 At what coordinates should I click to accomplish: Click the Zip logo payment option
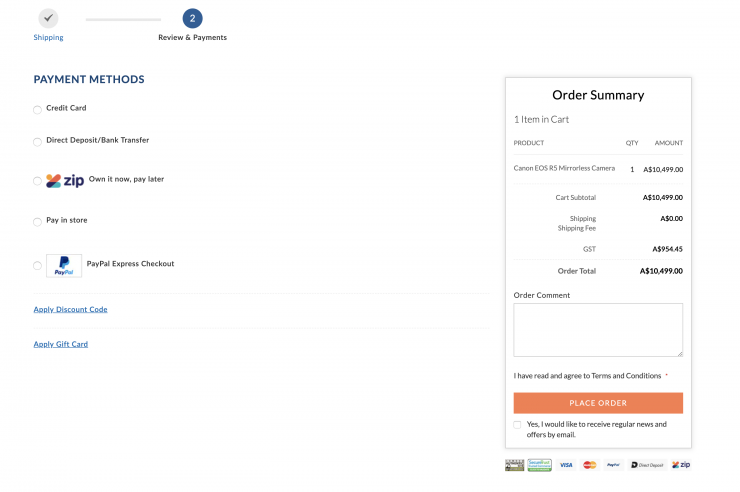point(65,181)
